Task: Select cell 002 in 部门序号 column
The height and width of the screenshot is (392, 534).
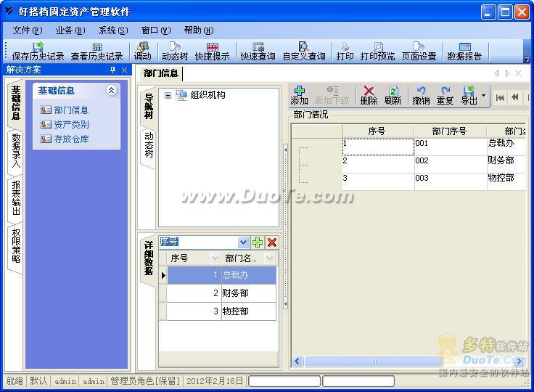Action: [451, 164]
